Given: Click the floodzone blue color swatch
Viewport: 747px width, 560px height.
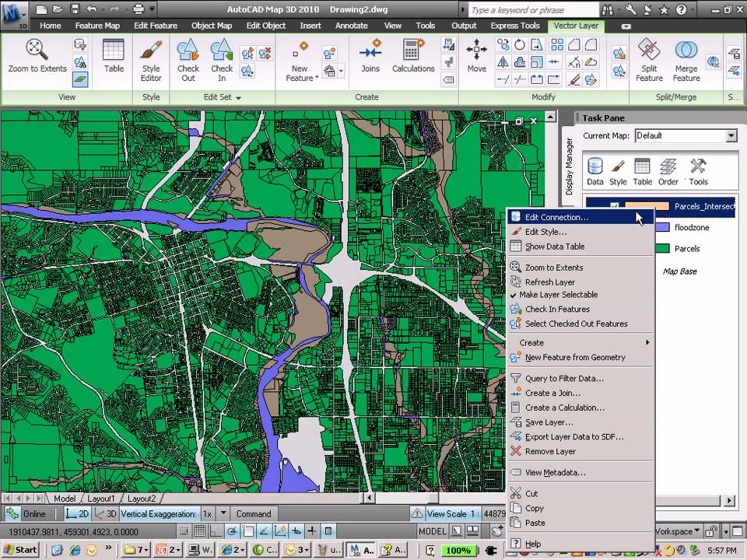Looking at the screenshot, I should click(662, 228).
